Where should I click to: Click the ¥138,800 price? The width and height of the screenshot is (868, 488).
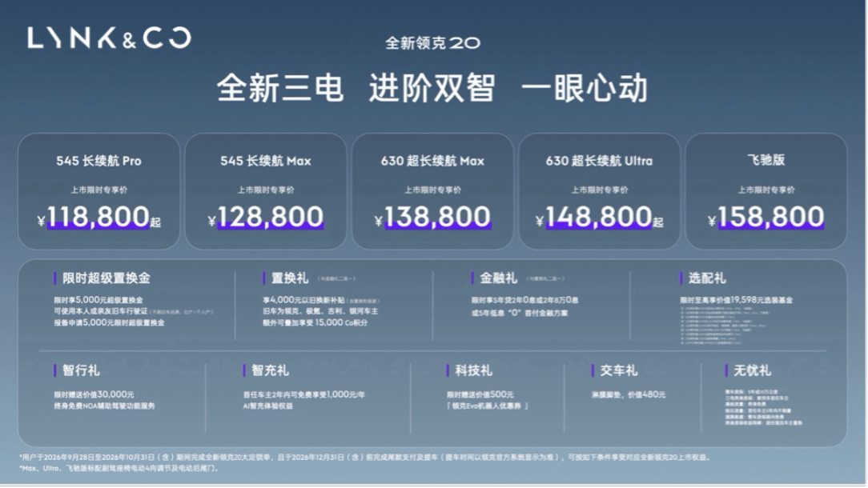tap(433, 216)
